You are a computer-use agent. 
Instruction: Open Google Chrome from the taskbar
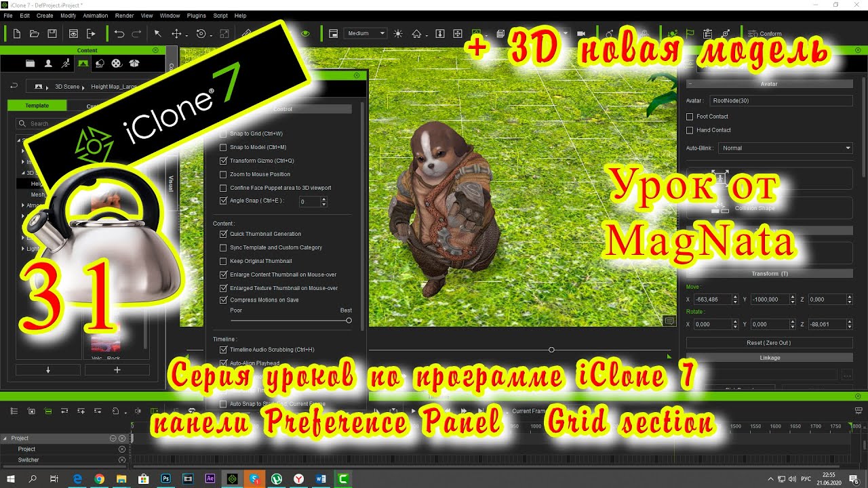pos(99,479)
